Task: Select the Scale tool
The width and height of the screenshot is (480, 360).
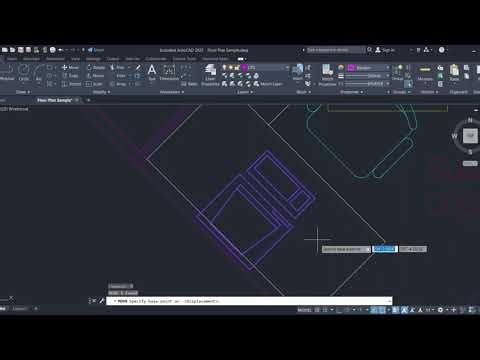Action: click(94, 84)
